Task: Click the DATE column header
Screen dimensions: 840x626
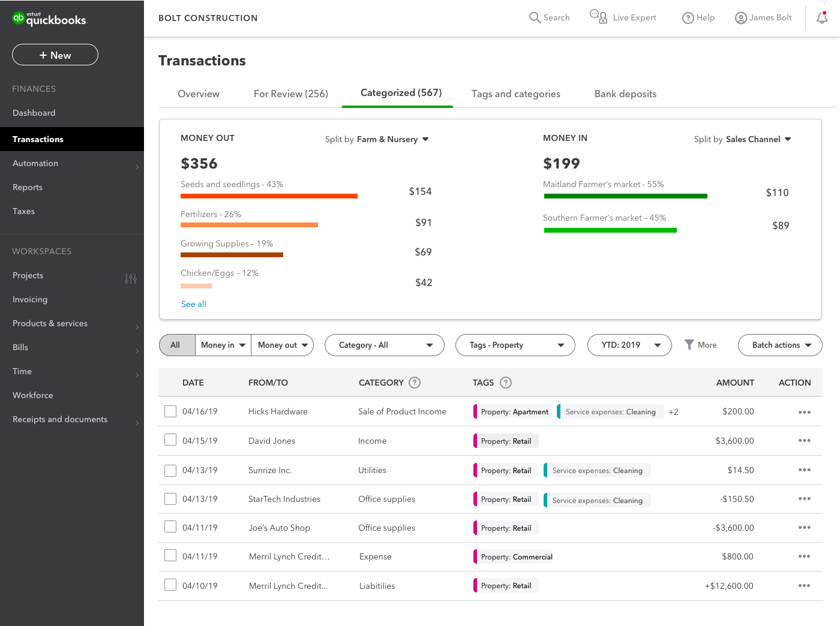Action: coord(193,383)
